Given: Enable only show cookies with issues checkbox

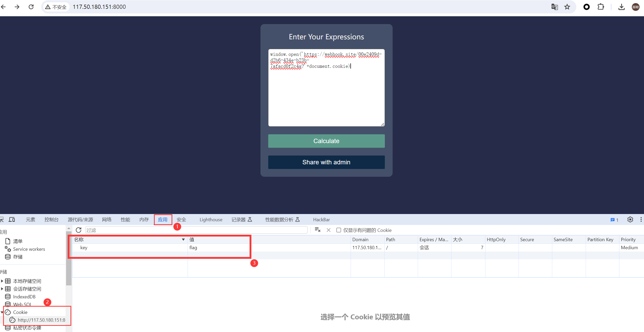Looking at the screenshot, I should [x=339, y=230].
